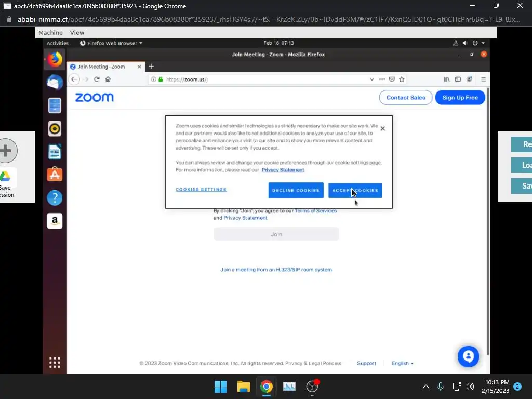Click Contact Sales button
The image size is (532, 399).
click(x=406, y=98)
